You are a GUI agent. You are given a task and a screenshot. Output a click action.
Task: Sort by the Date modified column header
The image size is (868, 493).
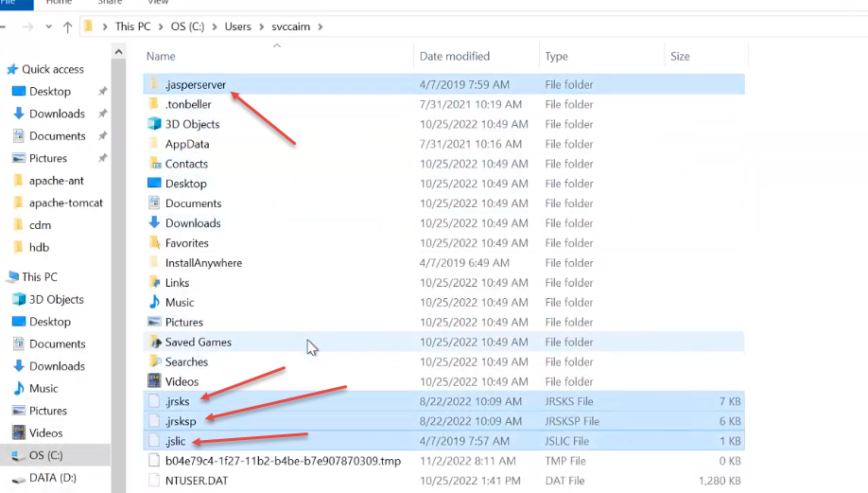pos(454,57)
